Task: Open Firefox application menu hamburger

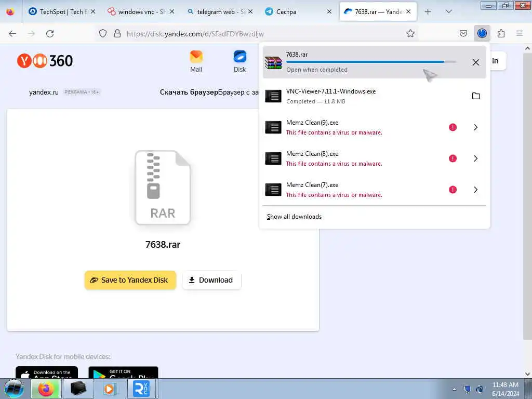Action: 520,33
